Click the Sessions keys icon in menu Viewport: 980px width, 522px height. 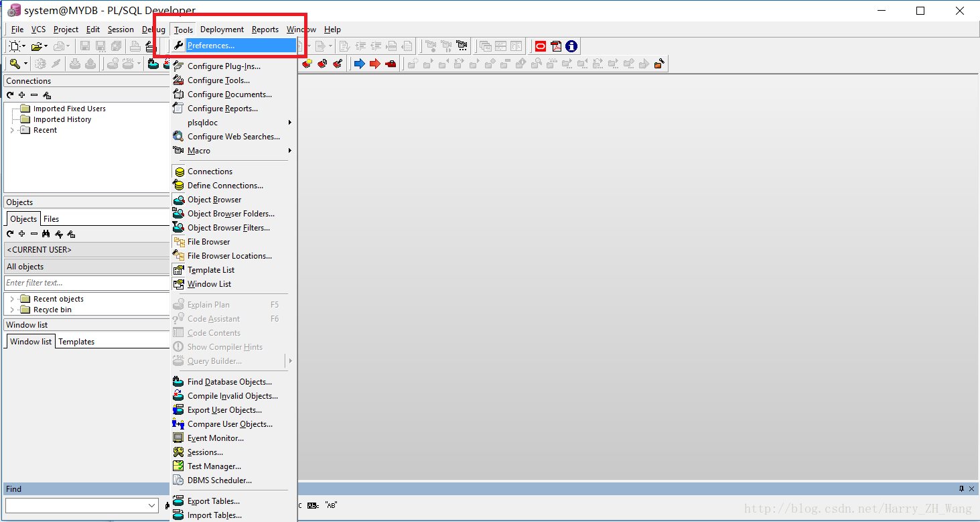178,452
